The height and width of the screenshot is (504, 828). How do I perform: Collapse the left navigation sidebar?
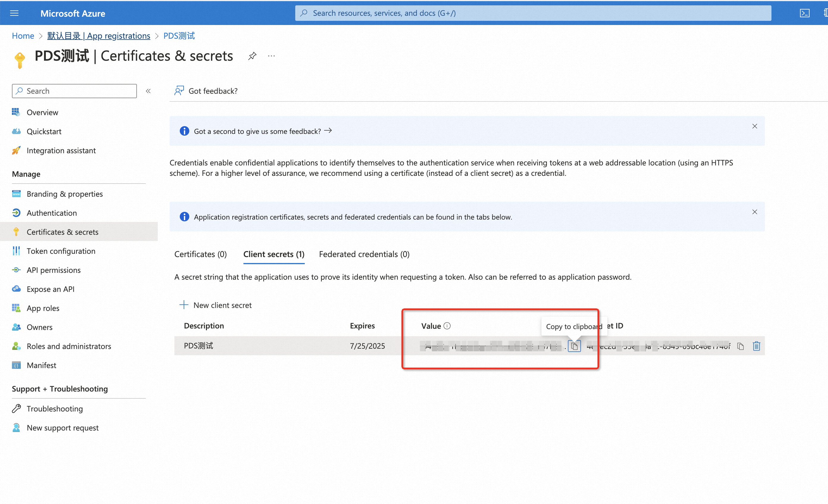[x=148, y=91]
